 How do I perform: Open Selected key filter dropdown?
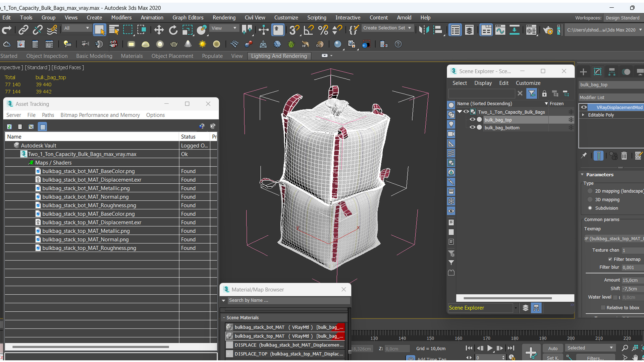click(x=590, y=348)
